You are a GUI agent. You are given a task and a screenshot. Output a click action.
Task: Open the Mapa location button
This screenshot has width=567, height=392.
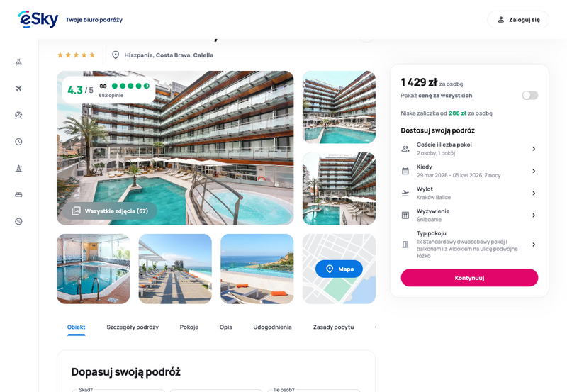(339, 269)
